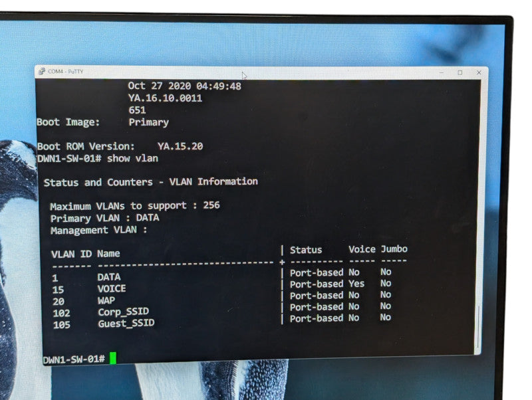Click the PuTTY terminal vertical scrollbar
Screen dimensions: 532x400
[x=478, y=217]
